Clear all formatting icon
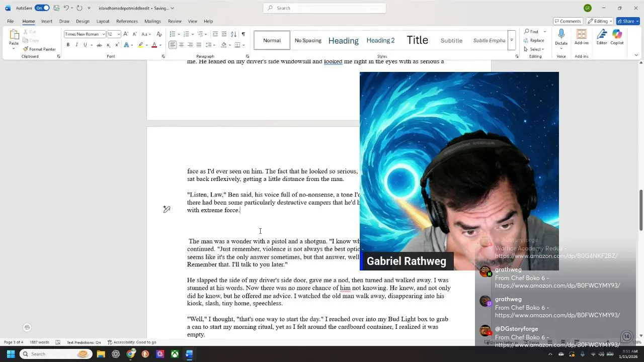Screen dimensions: 644x362 click(x=159, y=34)
